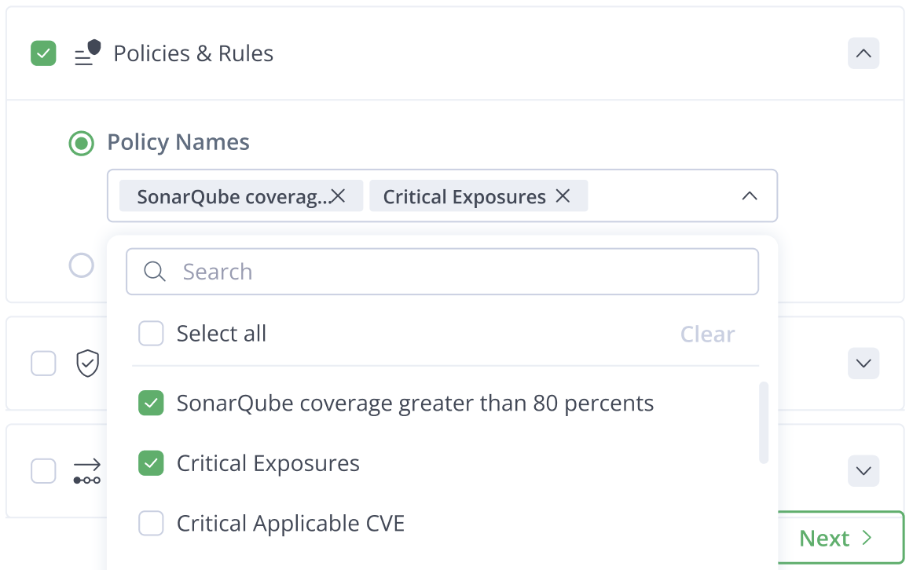Remove the Critical Exposures tag
The image size is (924, 570).
(x=563, y=196)
